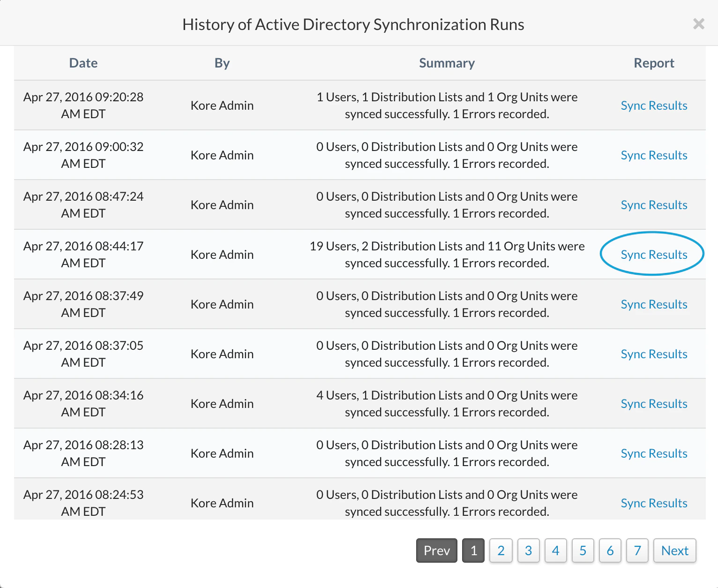The height and width of the screenshot is (588, 718).
Task: Sort the table by the Date column
Action: pyautogui.click(x=83, y=63)
